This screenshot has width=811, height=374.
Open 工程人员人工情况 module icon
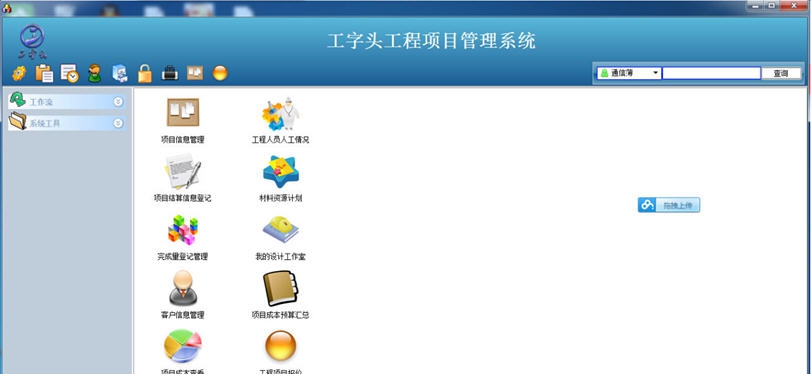(x=280, y=113)
